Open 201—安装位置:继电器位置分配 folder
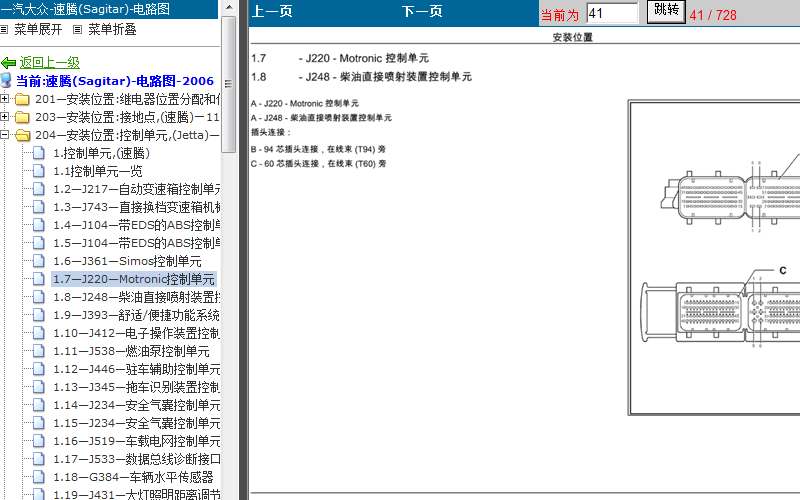Image resolution: width=800 pixels, height=500 pixels. [128, 99]
